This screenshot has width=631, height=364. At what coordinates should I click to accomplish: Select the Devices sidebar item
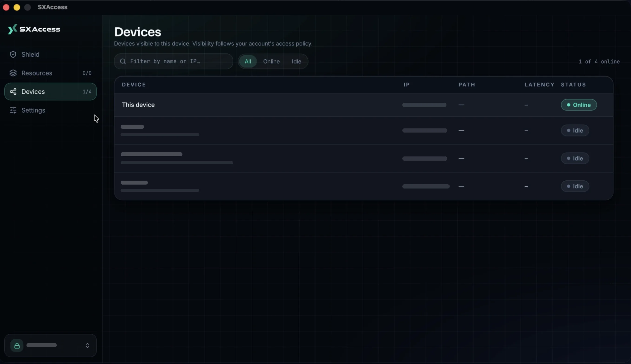(x=50, y=91)
